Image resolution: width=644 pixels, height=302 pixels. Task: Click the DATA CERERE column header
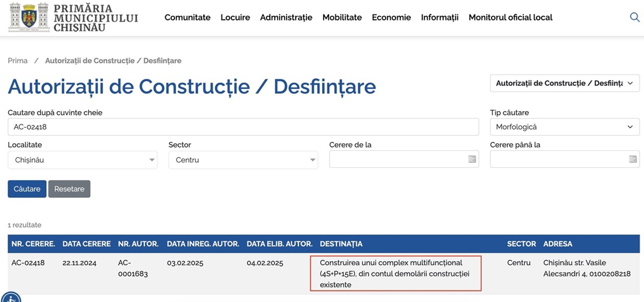pos(87,244)
